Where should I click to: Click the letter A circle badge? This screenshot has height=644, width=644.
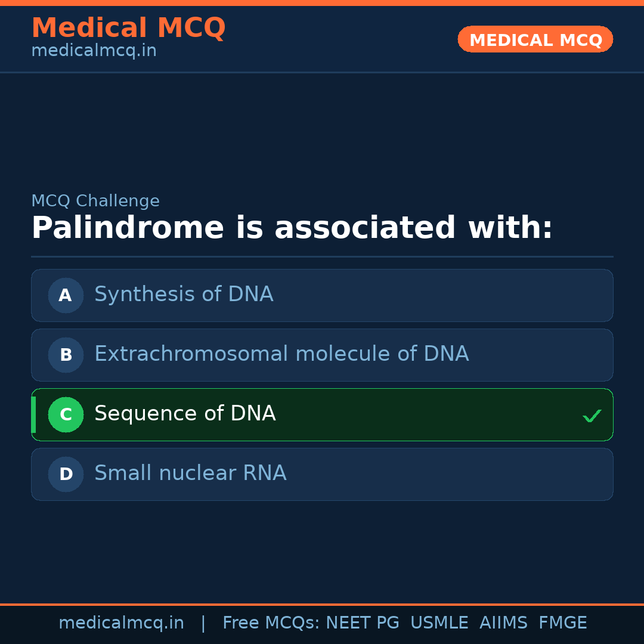(66, 295)
